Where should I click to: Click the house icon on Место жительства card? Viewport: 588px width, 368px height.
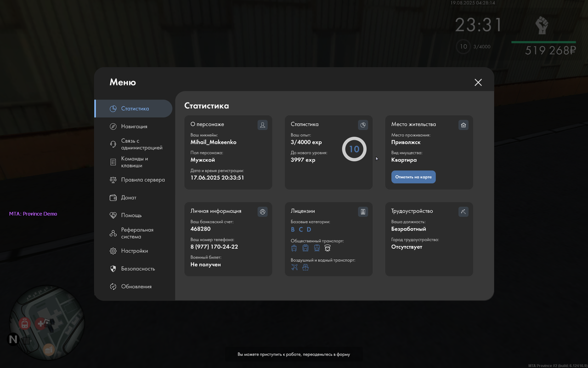click(464, 125)
